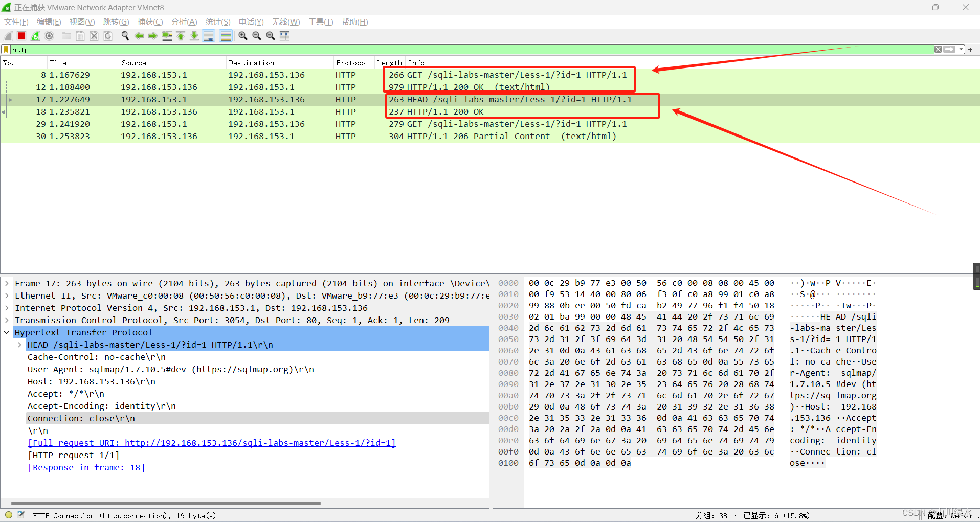This screenshot has height=522, width=980.
Task: Select packet 18 response row
Action: pyautogui.click(x=490, y=111)
